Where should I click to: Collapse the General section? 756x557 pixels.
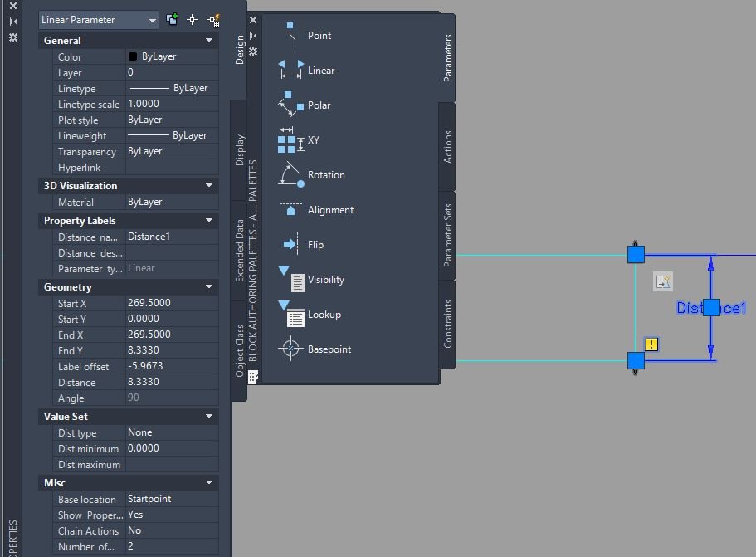tap(209, 40)
